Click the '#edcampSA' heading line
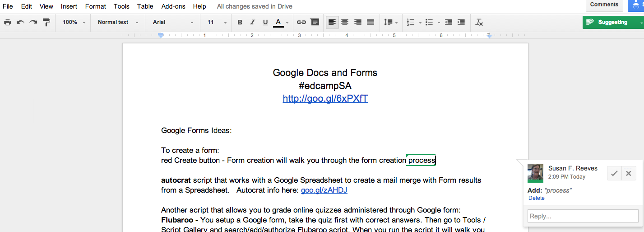Viewport: 644px width, 232px height. [x=325, y=86]
